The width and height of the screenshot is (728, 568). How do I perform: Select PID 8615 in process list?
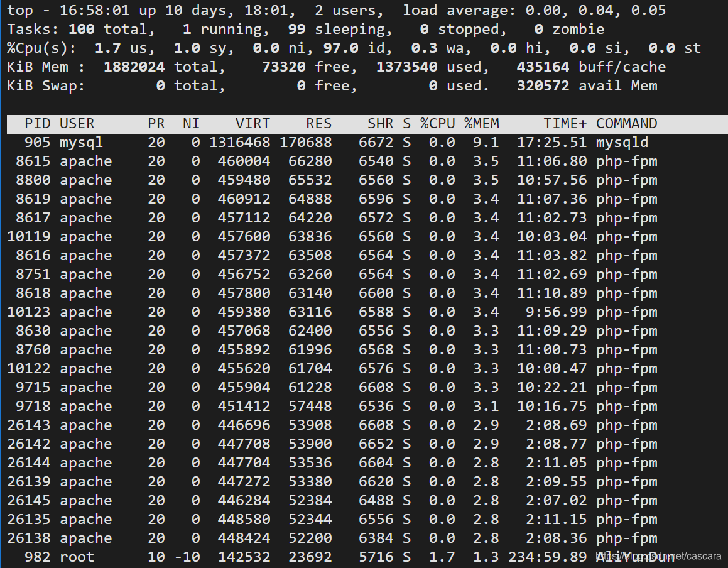33,161
